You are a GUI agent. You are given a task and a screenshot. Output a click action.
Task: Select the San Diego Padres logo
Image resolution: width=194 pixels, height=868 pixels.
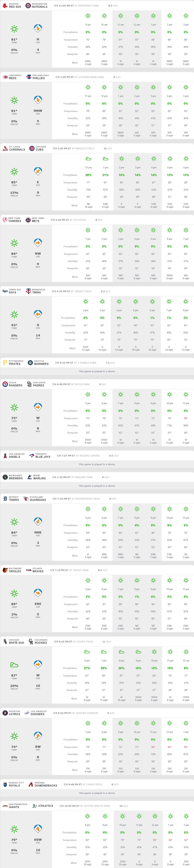(29, 384)
